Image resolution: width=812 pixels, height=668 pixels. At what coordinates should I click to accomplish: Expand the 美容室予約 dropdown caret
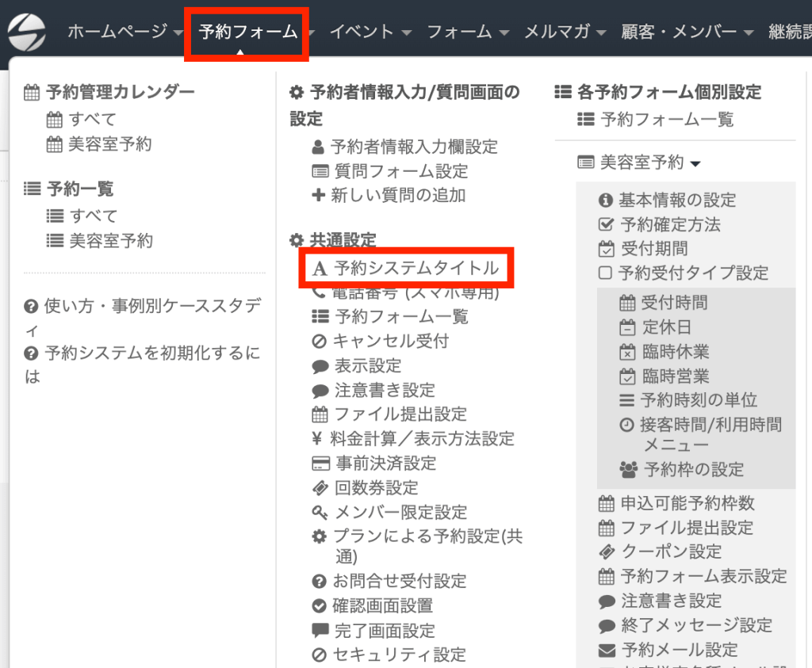[x=695, y=164]
